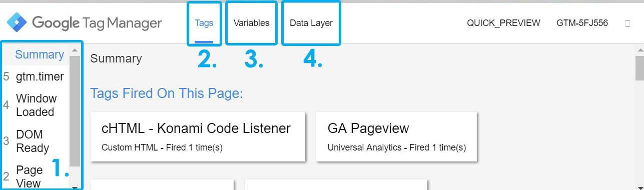Click the small icon right of GTM-5FJ556

[627, 23]
